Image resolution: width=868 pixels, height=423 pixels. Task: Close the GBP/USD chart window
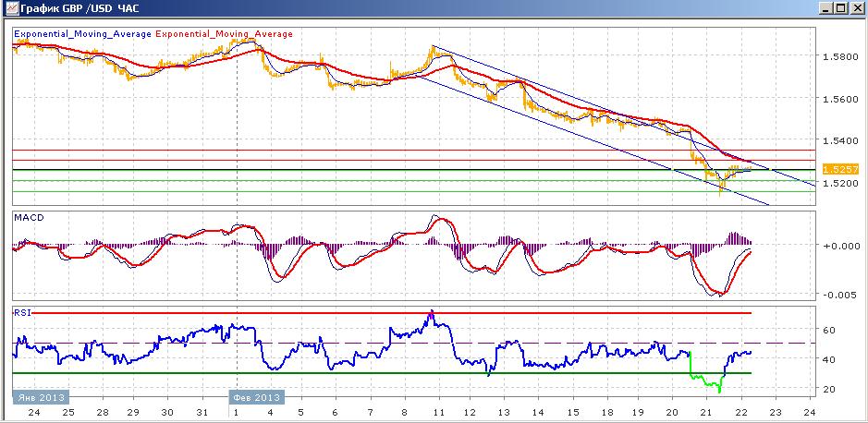(x=856, y=9)
